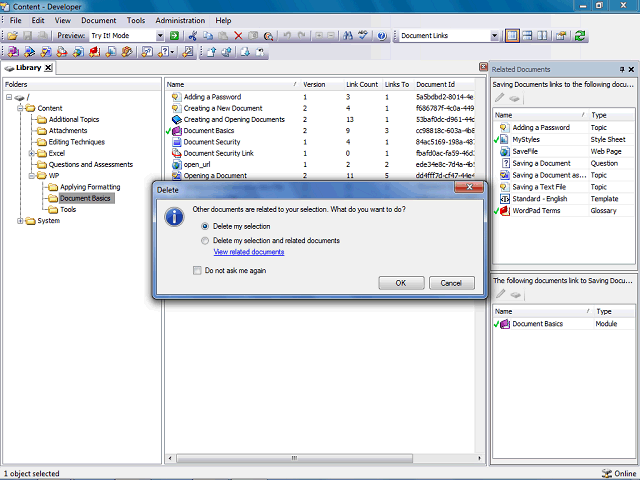This screenshot has width=640, height=480.
Task: Click the Undo arrow icon
Action: tap(287, 36)
